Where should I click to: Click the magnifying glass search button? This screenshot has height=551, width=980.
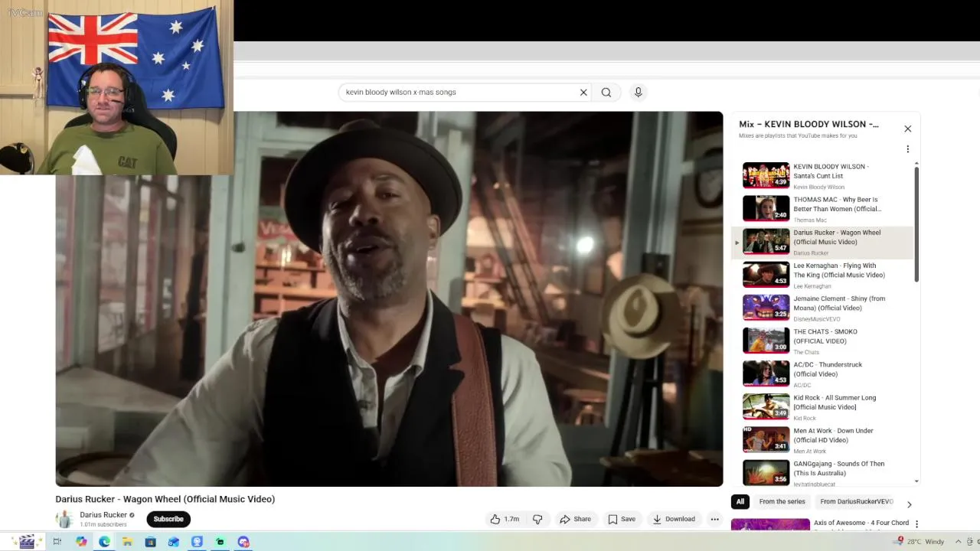[x=606, y=92]
